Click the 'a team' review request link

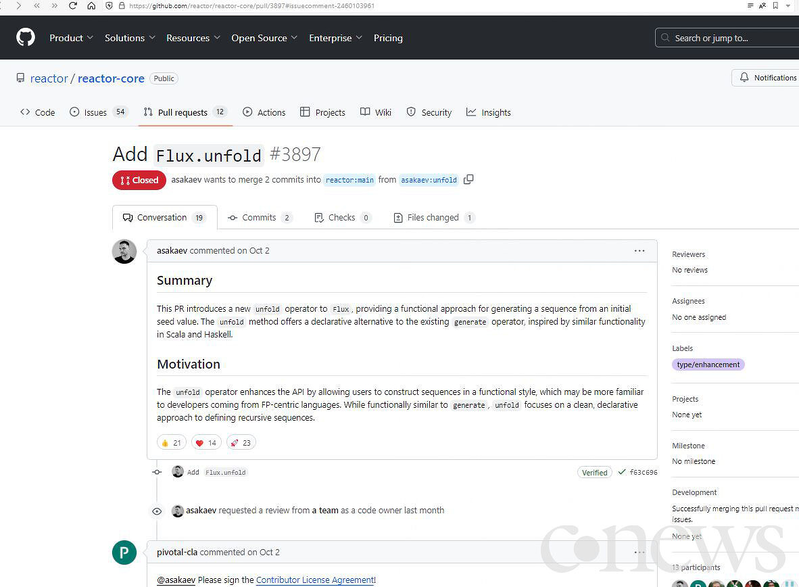(x=325, y=510)
